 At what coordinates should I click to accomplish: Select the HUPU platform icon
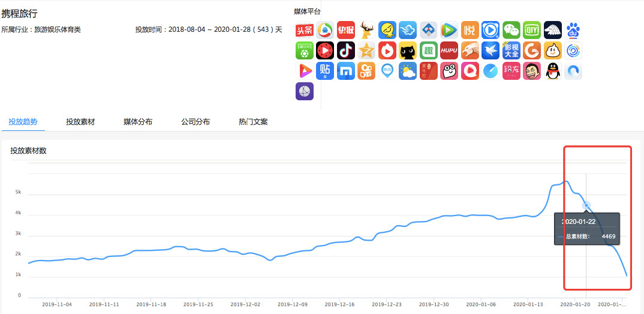[449, 51]
